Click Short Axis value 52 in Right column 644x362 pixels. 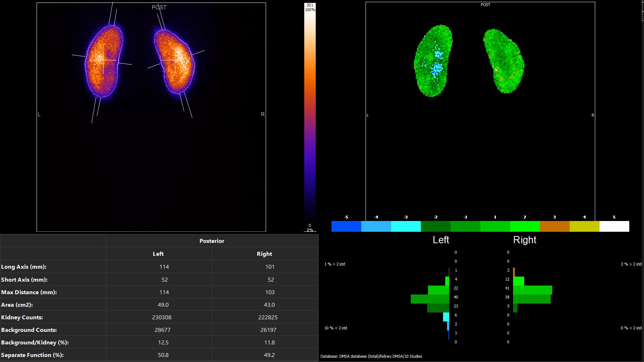[271, 279]
